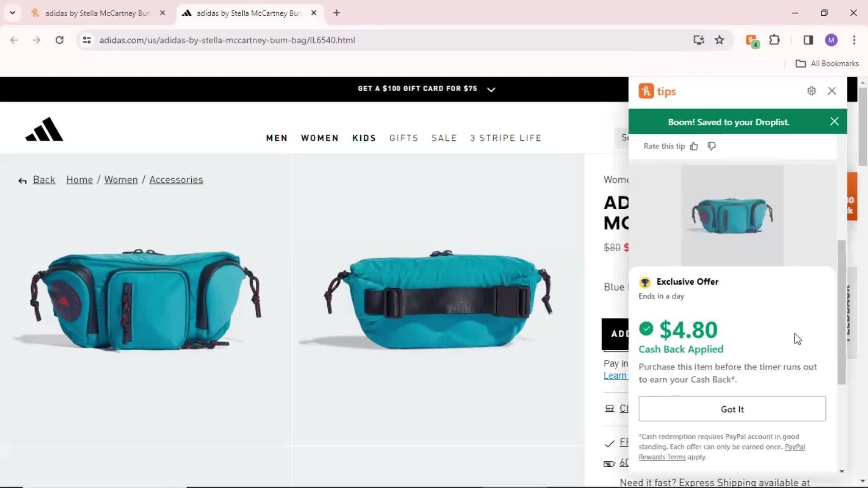Click the green cash back checkmark icon
Image resolution: width=868 pixels, height=488 pixels.
646,329
